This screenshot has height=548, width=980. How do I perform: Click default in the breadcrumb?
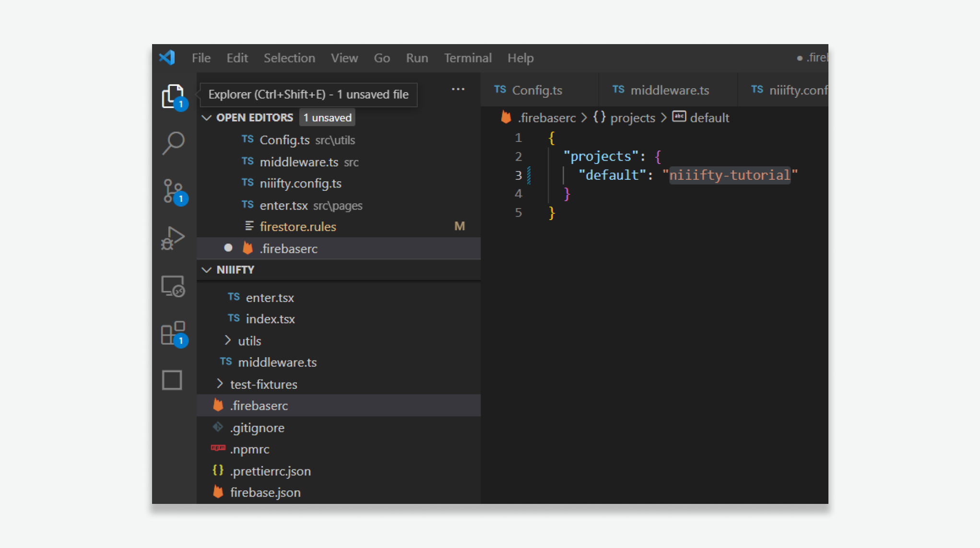pyautogui.click(x=709, y=117)
